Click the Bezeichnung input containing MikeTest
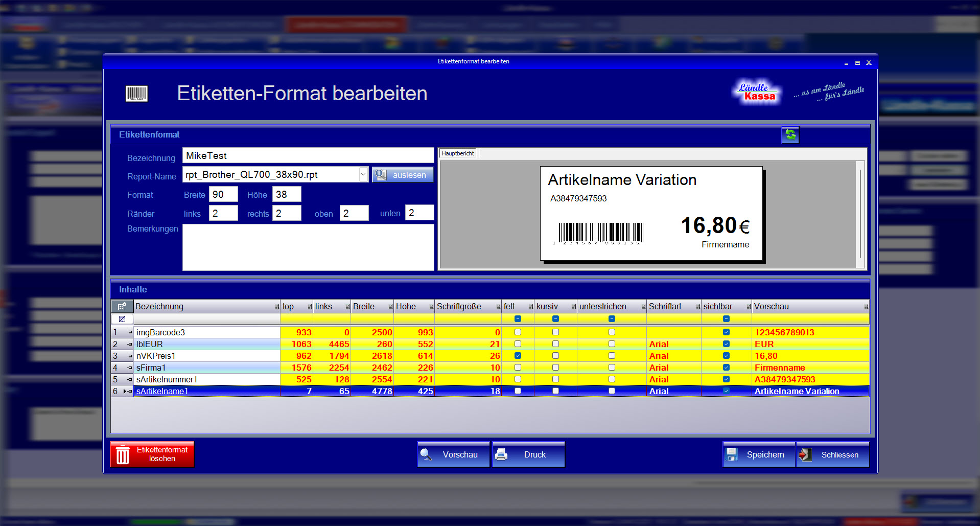This screenshot has width=980, height=526. [x=308, y=155]
